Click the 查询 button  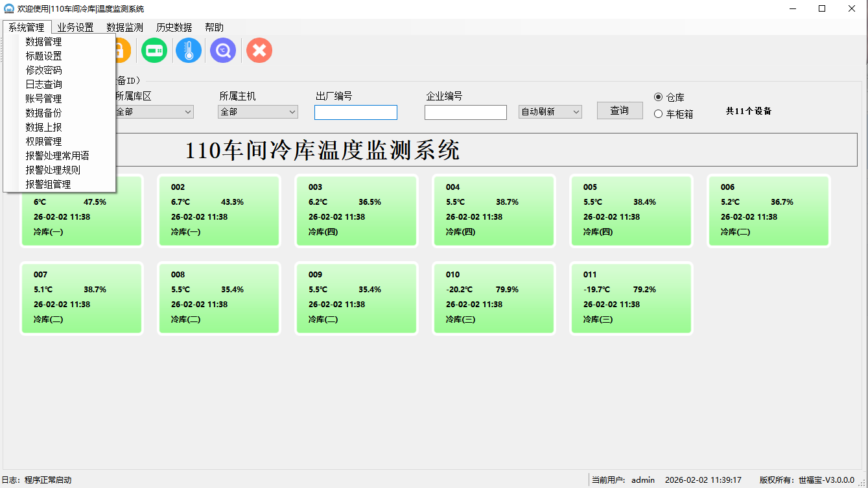coord(619,111)
